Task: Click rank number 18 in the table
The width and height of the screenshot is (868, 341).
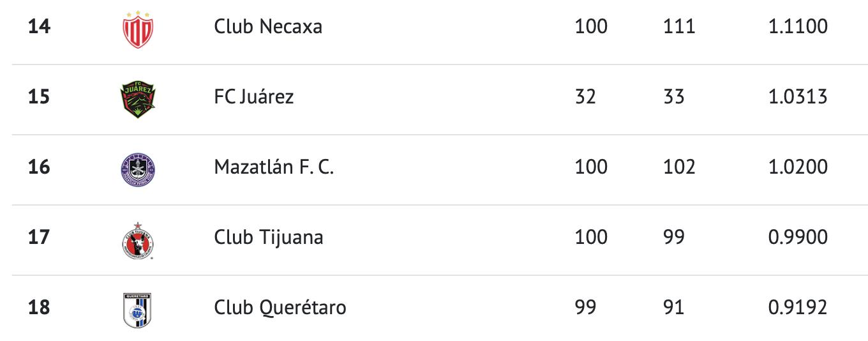Action: 39,308
